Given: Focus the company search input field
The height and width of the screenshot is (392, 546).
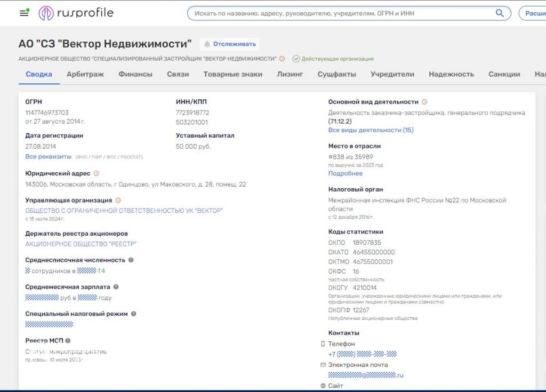Looking at the screenshot, I should coord(341,13).
